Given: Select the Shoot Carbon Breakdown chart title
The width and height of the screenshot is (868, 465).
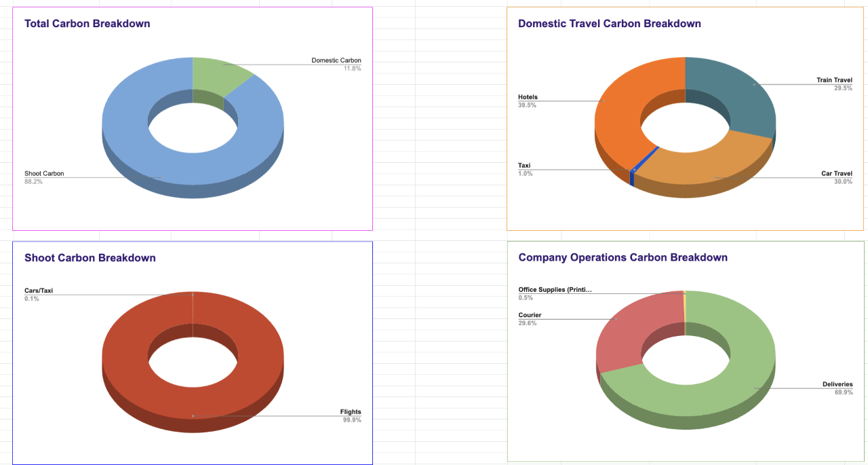Looking at the screenshot, I should [x=90, y=258].
